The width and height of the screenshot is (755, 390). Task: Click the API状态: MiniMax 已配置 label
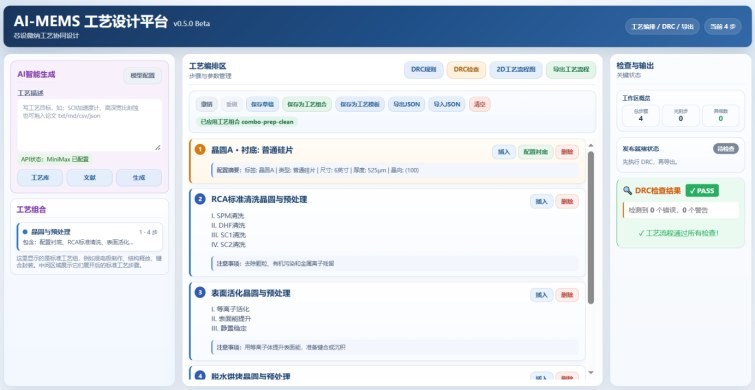click(x=54, y=159)
